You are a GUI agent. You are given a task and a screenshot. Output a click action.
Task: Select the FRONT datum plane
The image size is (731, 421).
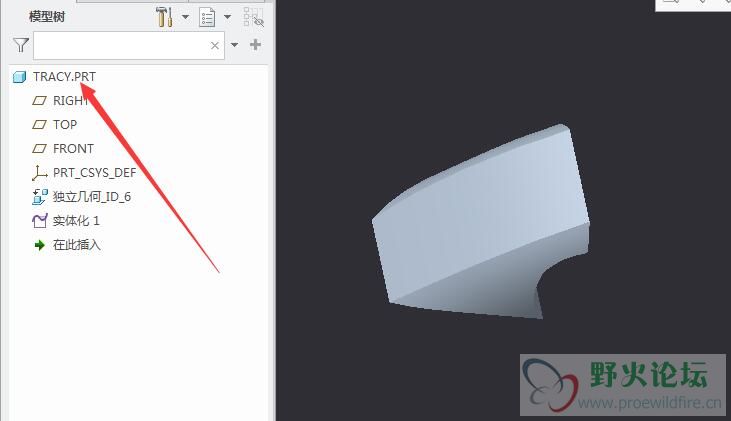[x=73, y=149]
